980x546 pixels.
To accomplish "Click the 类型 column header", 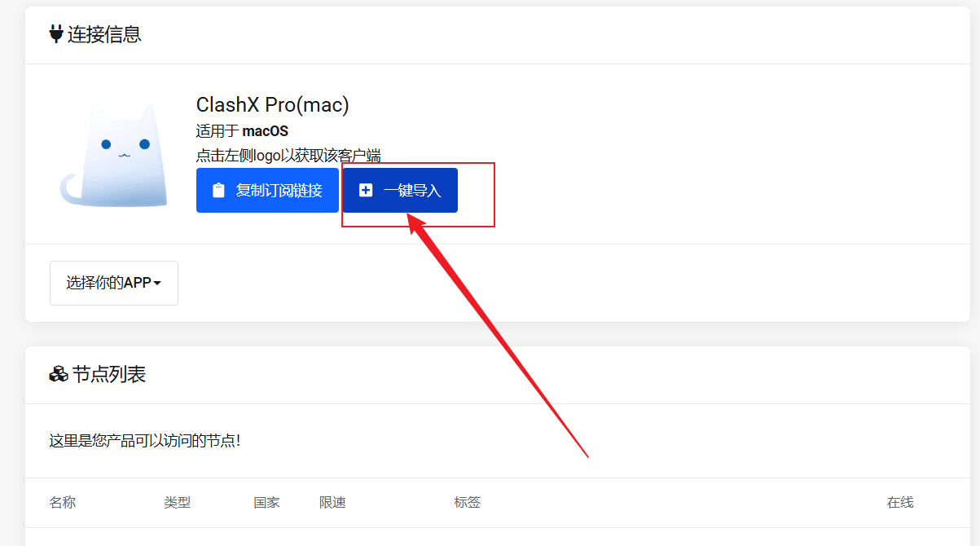I will tap(178, 502).
